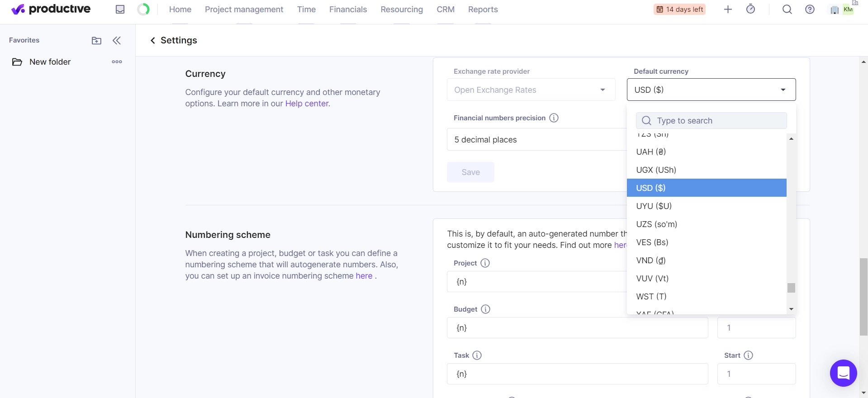Choose VND currency option
Screen dimensions: 868x398
651,261
